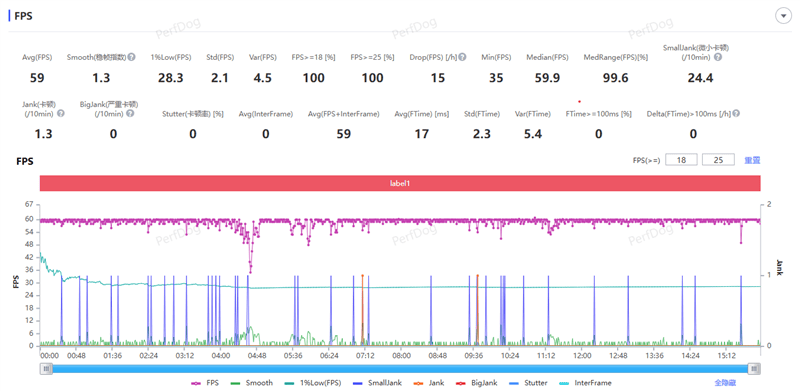This screenshot has height=391, width=800.
Task: Click the 09:36 time axis label
Action: pos(473,355)
